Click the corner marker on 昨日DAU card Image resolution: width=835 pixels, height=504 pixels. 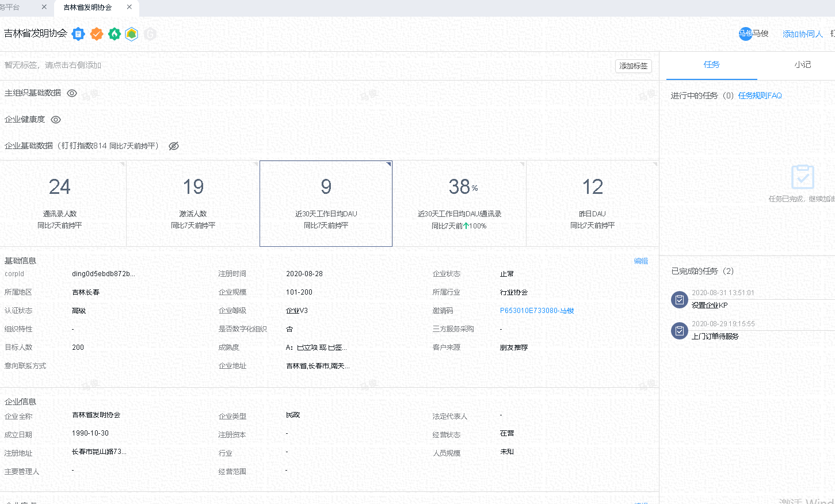point(655,164)
